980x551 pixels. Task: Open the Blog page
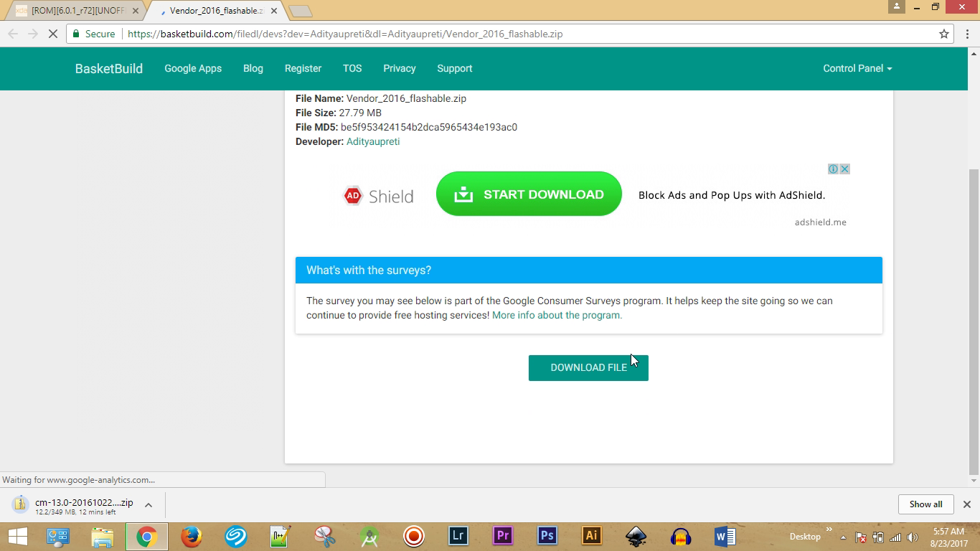pyautogui.click(x=253, y=68)
